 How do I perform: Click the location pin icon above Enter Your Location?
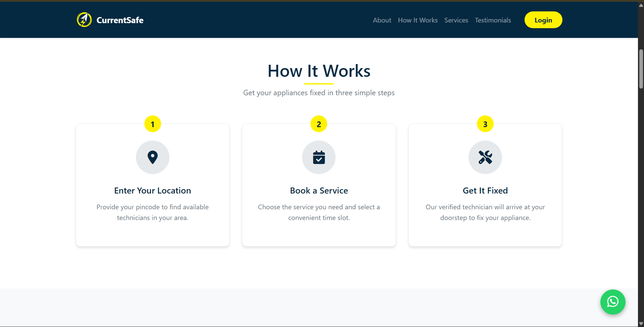(x=152, y=157)
